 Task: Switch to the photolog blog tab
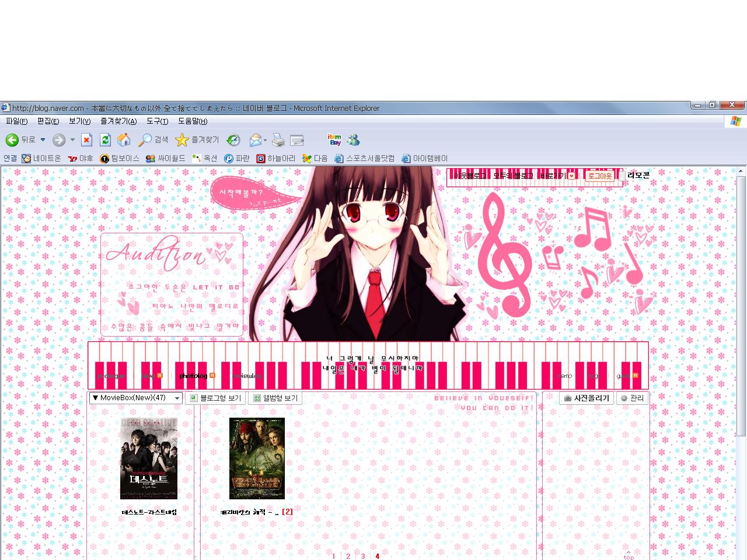[x=193, y=376]
